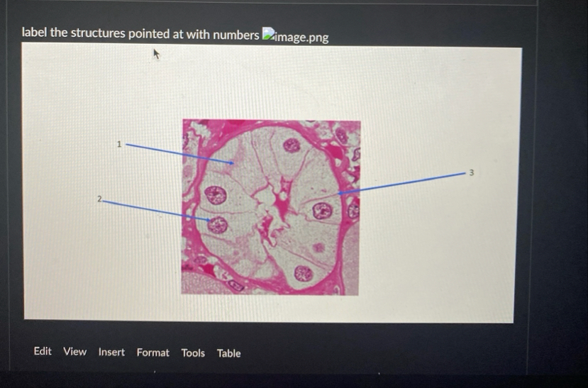Click the arrowhead tip of arrow 1
The width and height of the screenshot is (588, 388).
coord(233,163)
